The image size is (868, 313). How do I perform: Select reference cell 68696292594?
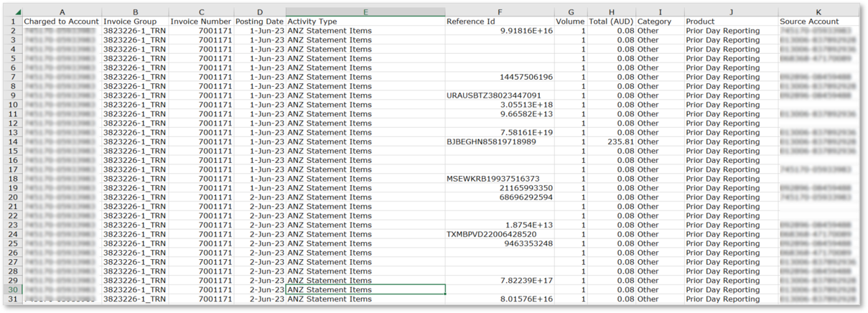(x=500, y=197)
